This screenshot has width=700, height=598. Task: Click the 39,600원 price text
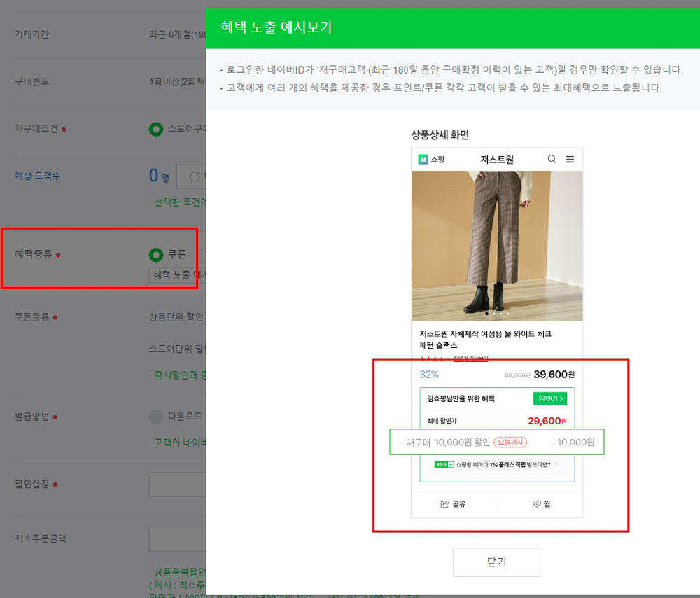(554, 374)
